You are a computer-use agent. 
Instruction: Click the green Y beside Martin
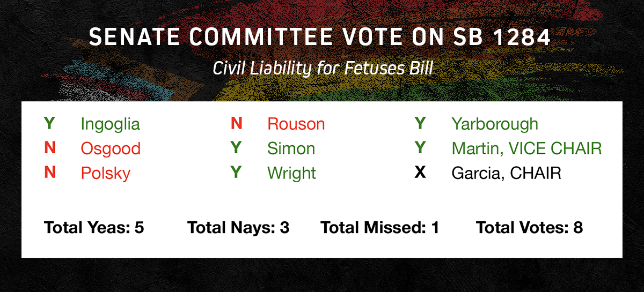tap(420, 148)
